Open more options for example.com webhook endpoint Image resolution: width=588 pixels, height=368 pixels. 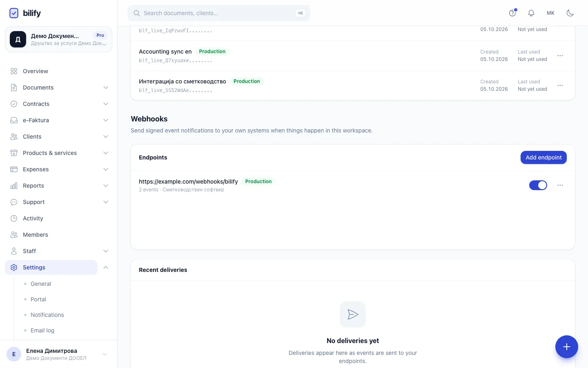560,185
